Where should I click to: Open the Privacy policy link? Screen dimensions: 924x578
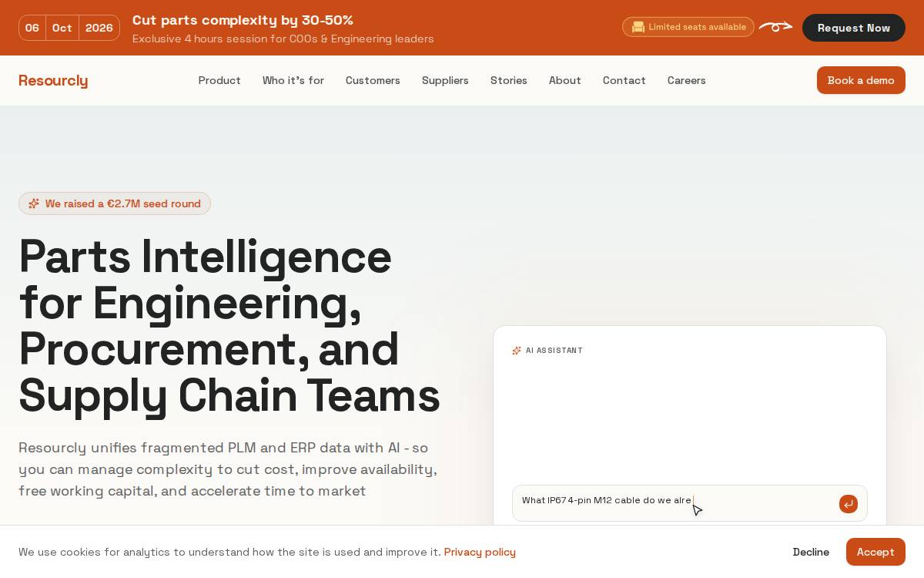point(480,552)
